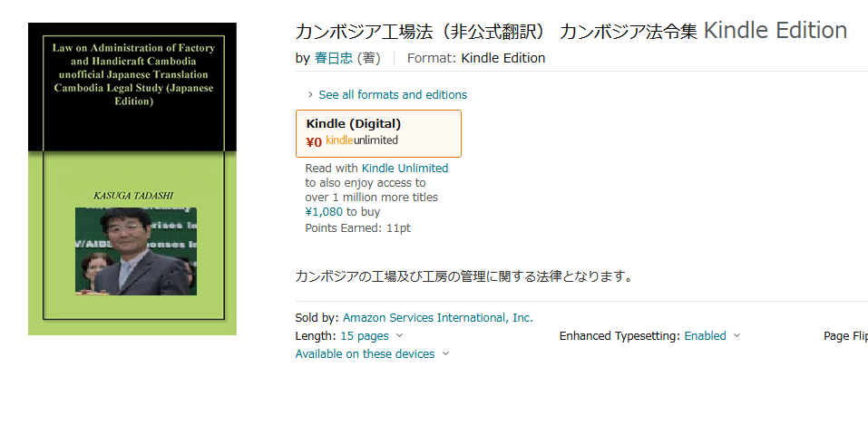Click the ¥0 price in Kindle box
Screen dimensions: 868x425
(x=314, y=141)
